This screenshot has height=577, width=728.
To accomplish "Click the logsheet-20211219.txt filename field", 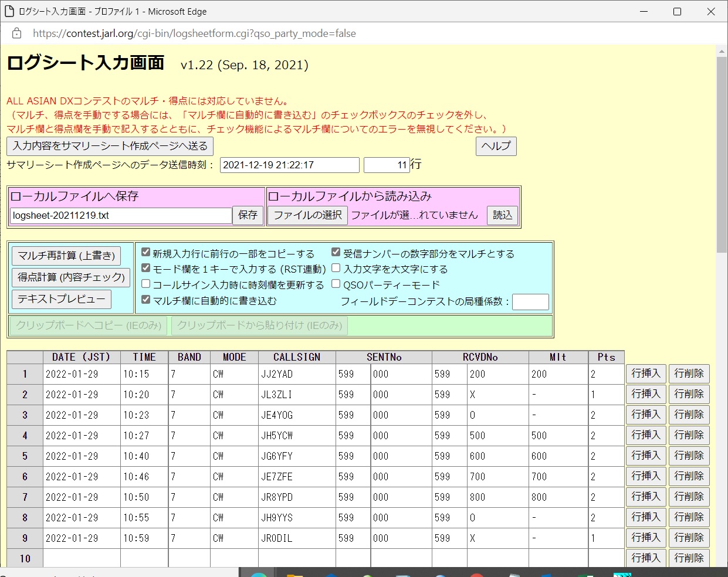I will [x=121, y=216].
